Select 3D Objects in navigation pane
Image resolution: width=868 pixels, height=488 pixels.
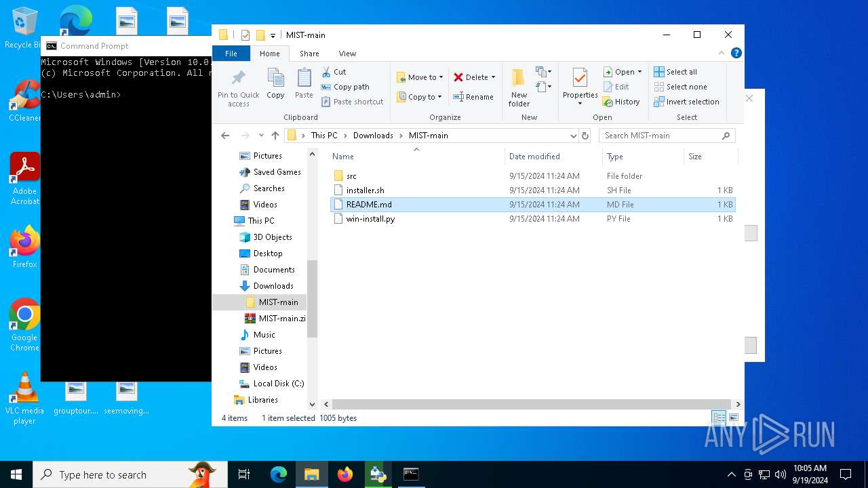(x=273, y=237)
